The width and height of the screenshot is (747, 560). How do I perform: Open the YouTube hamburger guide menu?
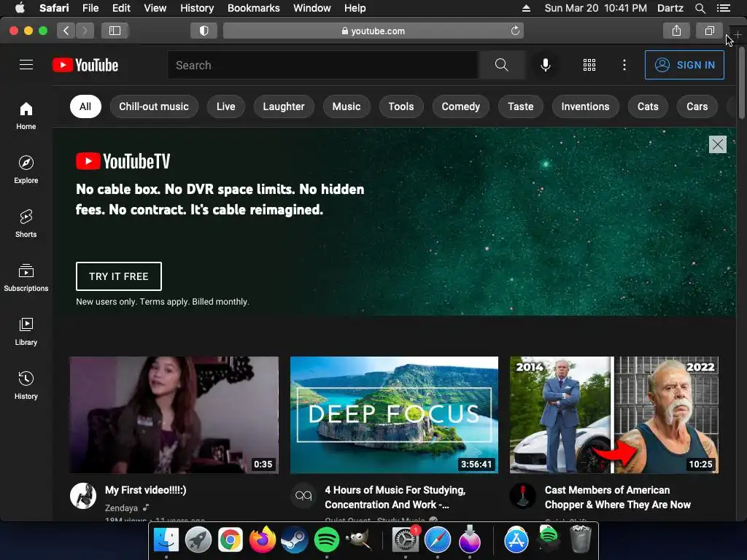tap(26, 65)
